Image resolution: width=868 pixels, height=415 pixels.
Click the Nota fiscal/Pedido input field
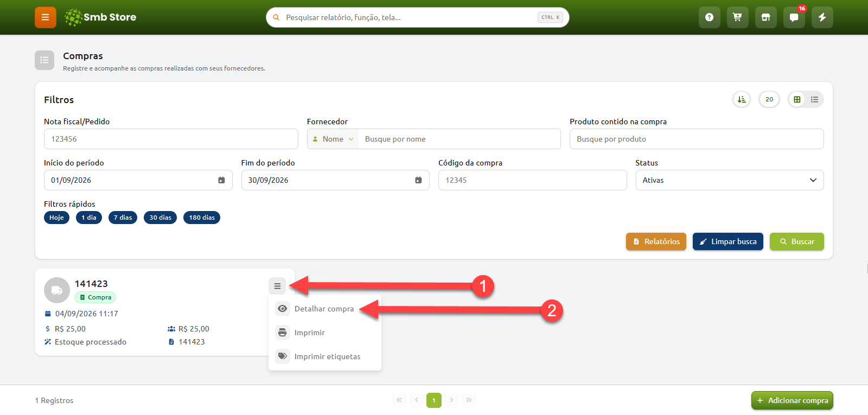[171, 139]
